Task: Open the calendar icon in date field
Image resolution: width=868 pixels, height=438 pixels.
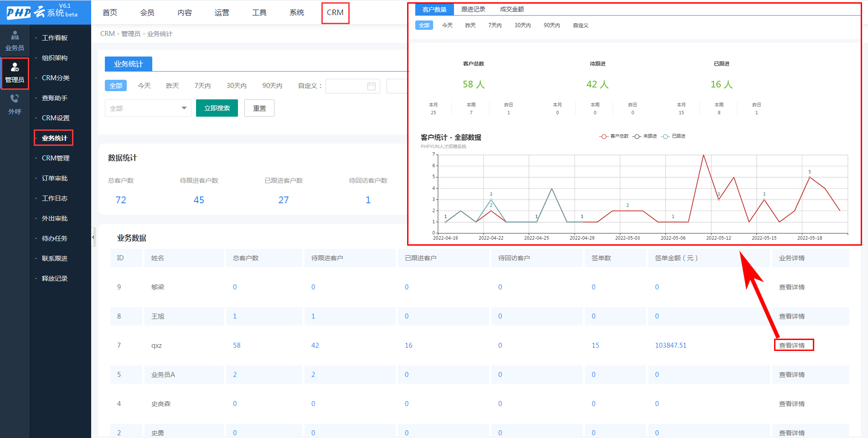Action: coord(372,86)
